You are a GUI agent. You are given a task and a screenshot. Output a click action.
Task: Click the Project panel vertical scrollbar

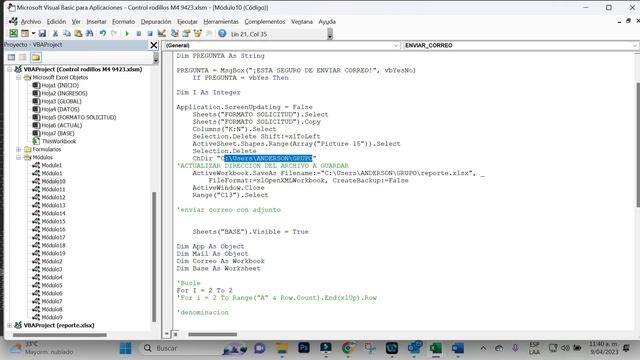click(154, 256)
